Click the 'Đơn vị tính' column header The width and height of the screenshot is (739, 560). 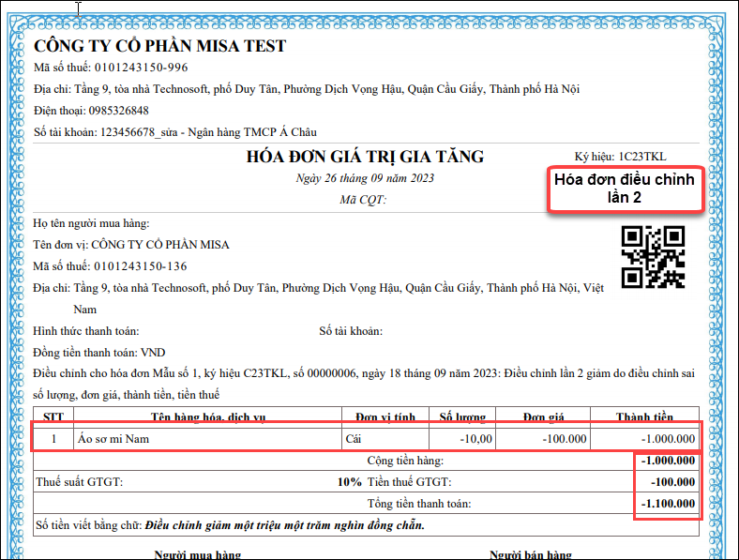pos(384,416)
